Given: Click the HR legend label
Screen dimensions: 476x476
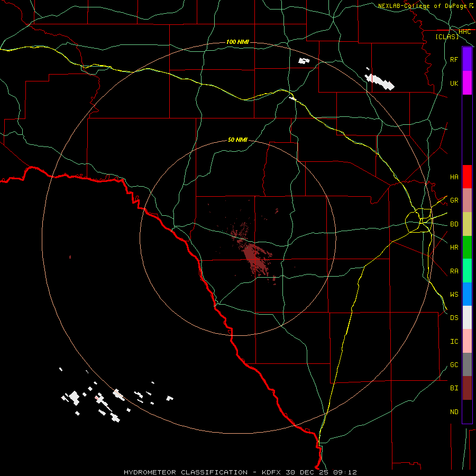Looking at the screenshot, I should [x=454, y=248].
